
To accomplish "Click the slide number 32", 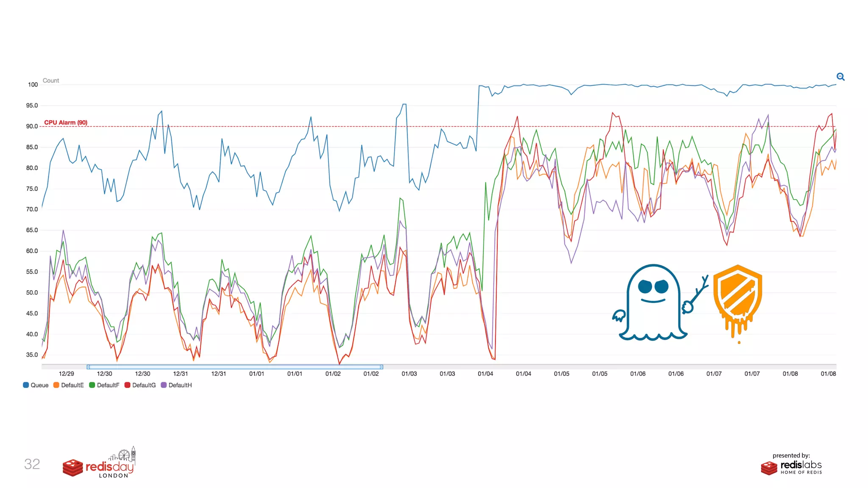I will pyautogui.click(x=32, y=464).
